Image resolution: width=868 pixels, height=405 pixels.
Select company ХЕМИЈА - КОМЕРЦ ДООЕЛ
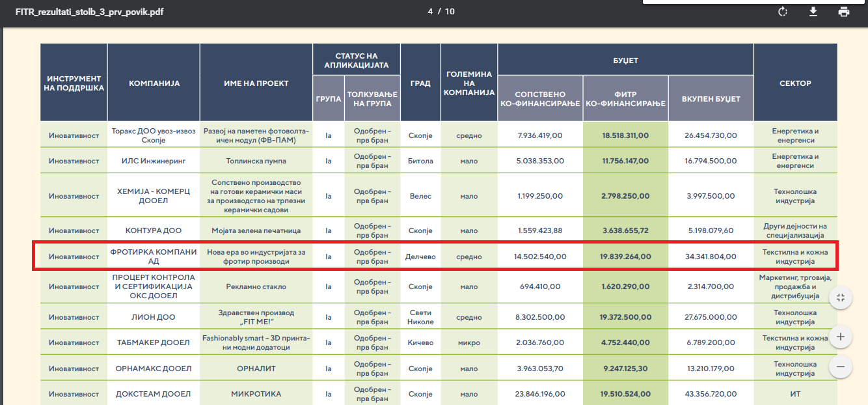154,196
